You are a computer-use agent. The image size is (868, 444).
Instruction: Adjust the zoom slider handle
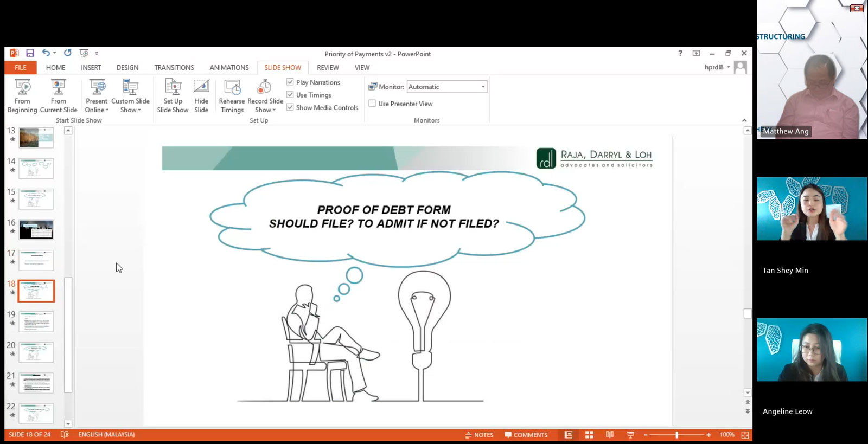pos(676,435)
